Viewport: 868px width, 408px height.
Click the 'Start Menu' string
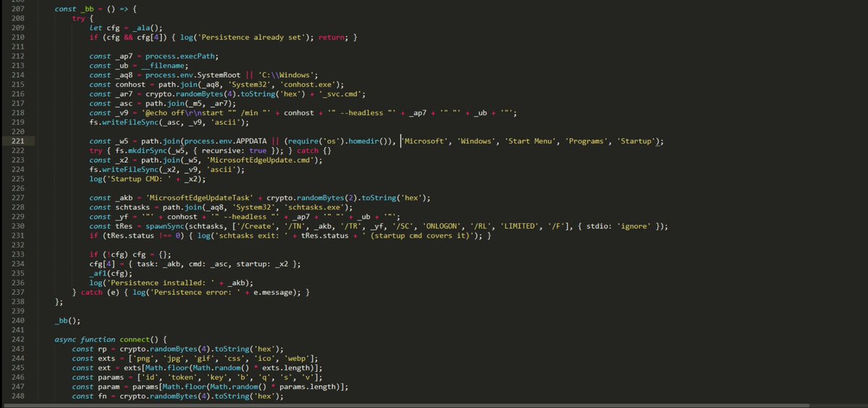click(x=530, y=141)
